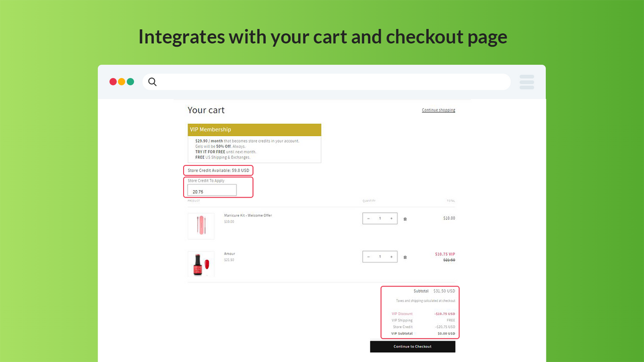Screen dimensions: 644x362
Task: Remove Amour using its trash icon
Action: pyautogui.click(x=405, y=257)
